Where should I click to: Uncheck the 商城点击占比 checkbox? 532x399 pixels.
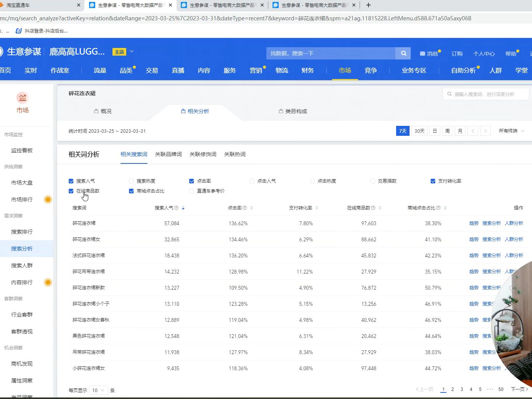click(x=131, y=191)
